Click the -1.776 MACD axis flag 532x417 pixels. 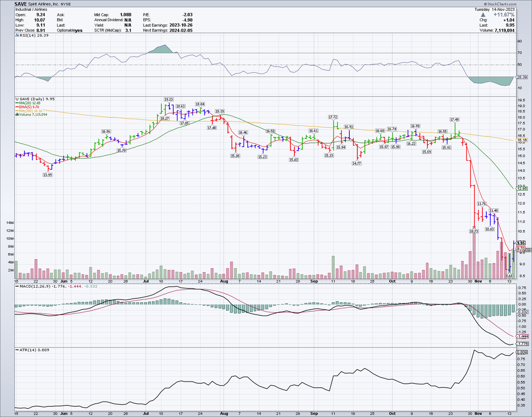tap(523, 344)
